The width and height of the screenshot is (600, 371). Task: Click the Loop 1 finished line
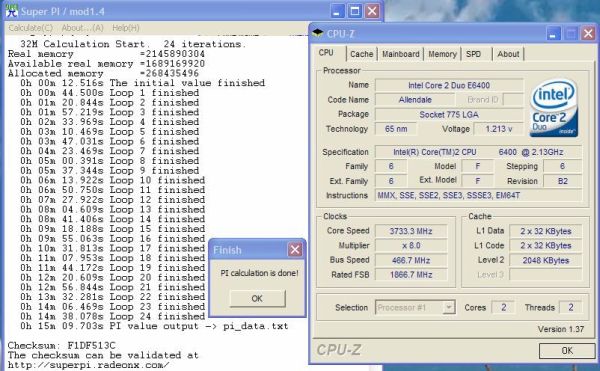[110, 93]
